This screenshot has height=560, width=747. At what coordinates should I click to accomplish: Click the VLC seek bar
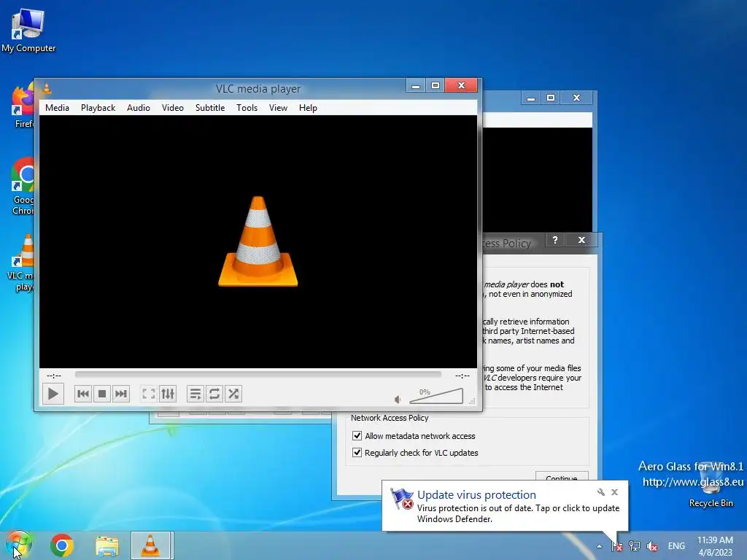click(258, 376)
